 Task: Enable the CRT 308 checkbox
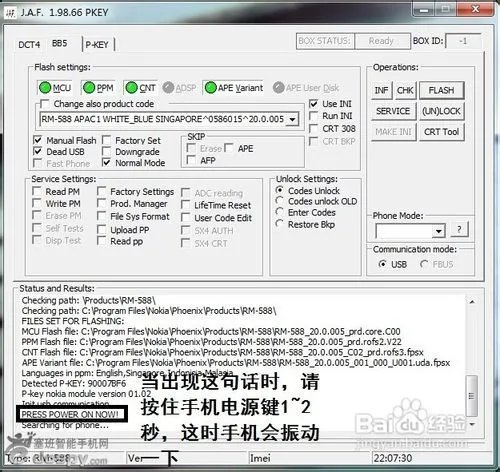pyautogui.click(x=313, y=128)
